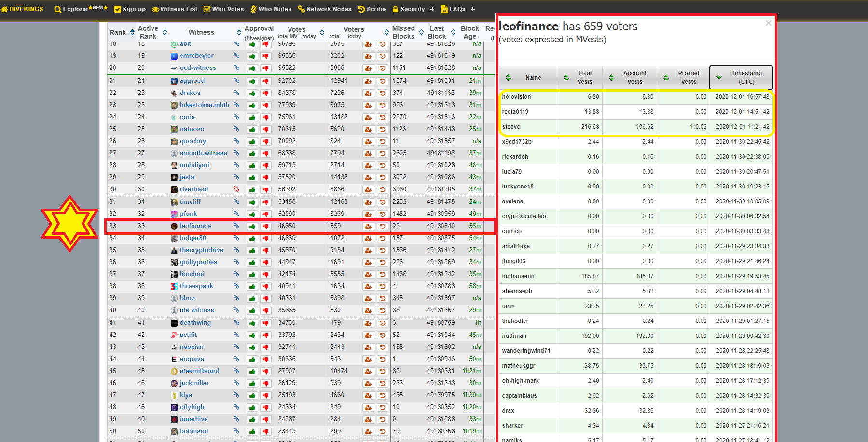Open the oflyhigh witness link
Viewport: 868px width, 442px height.
coord(192,407)
